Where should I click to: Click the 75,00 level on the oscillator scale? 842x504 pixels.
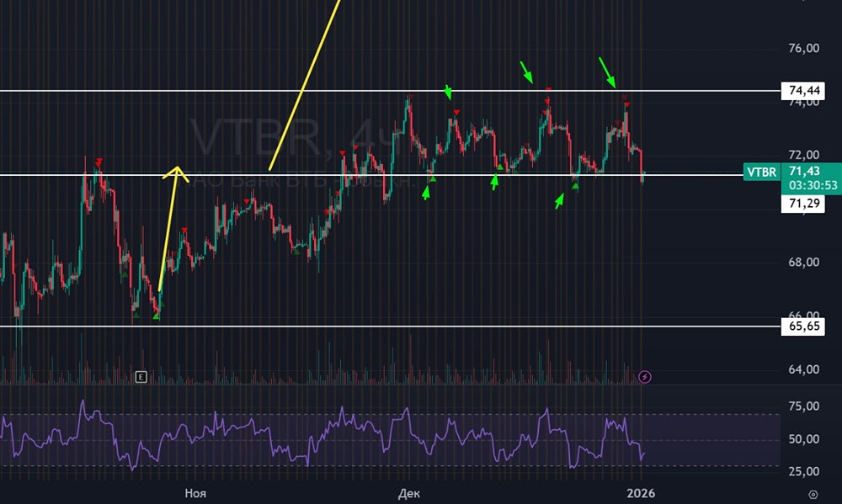804,406
